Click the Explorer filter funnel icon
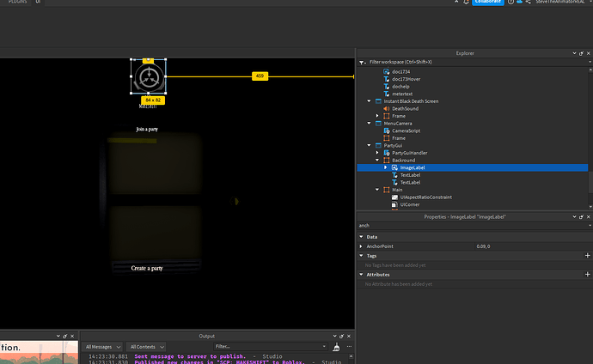This screenshot has width=593, height=364. click(362, 63)
